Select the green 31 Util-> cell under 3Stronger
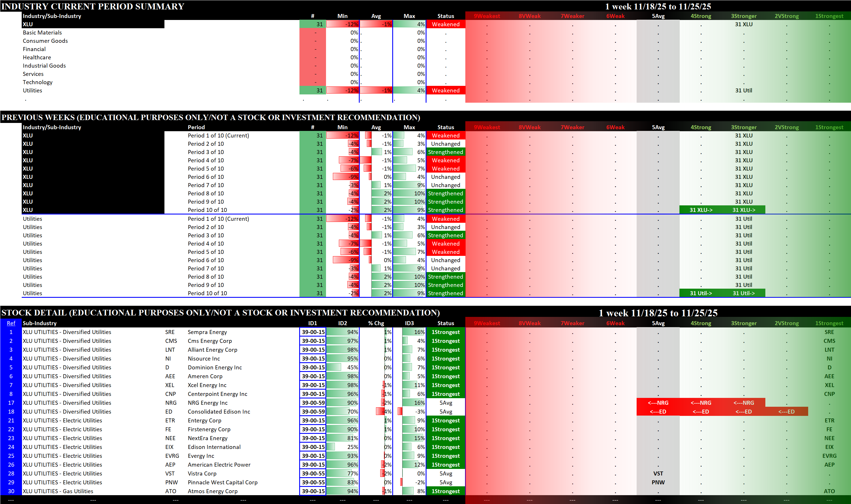Viewport: 851px width, 504px height. pos(744,293)
